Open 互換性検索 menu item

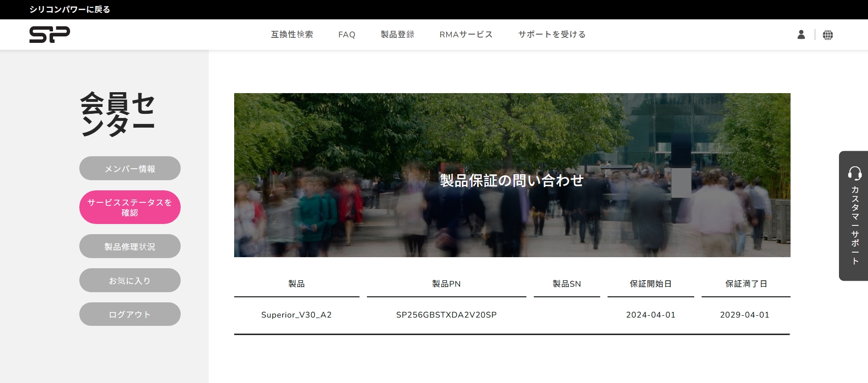click(292, 35)
